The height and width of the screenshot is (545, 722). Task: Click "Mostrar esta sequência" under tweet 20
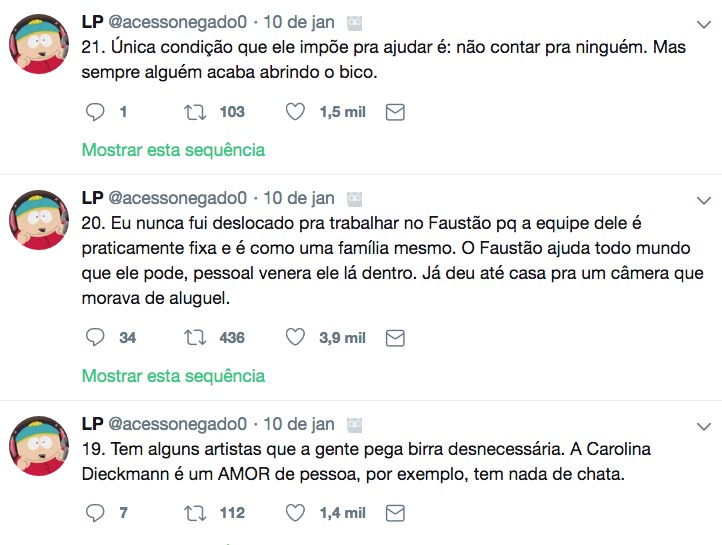tap(173, 376)
